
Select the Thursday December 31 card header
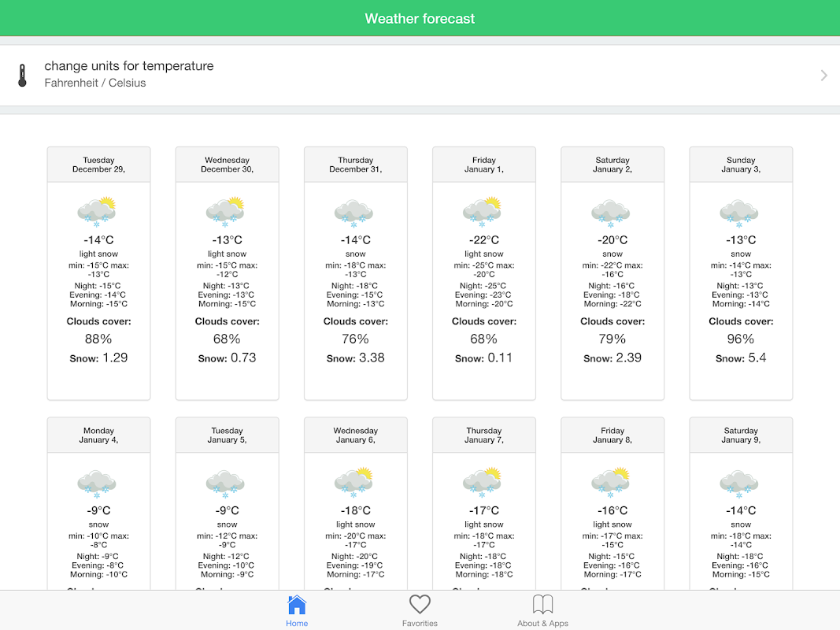point(356,165)
